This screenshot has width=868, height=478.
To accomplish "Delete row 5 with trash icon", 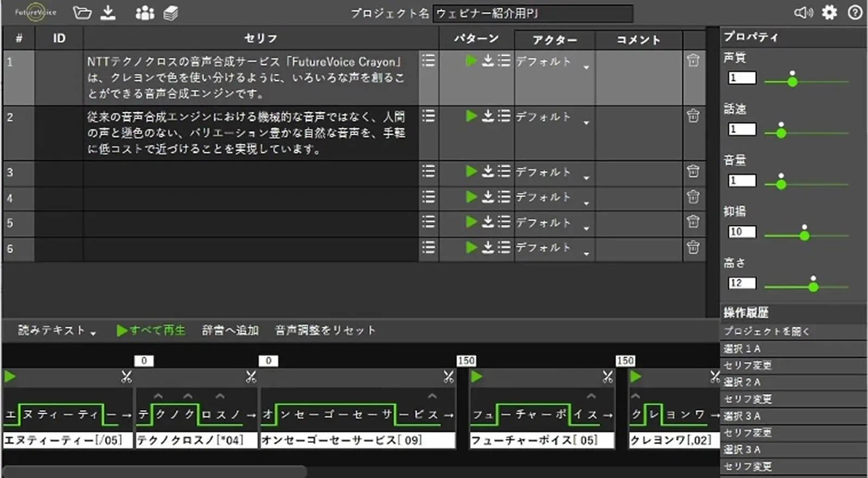I will coord(693,221).
